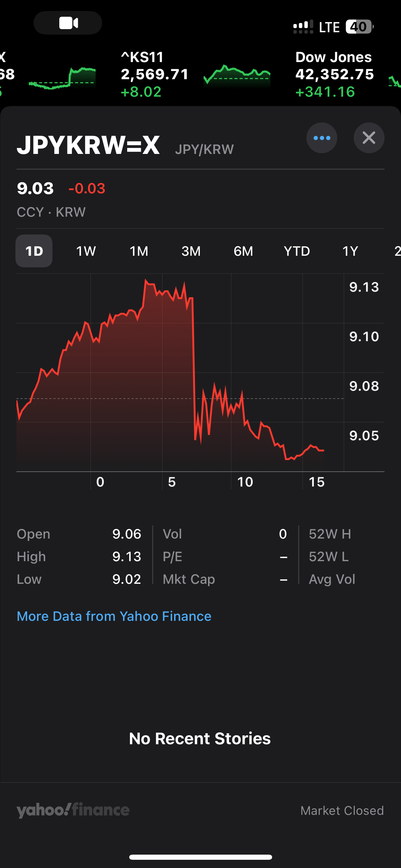Switch chart to 1W range
The height and width of the screenshot is (868, 401).
86,251
